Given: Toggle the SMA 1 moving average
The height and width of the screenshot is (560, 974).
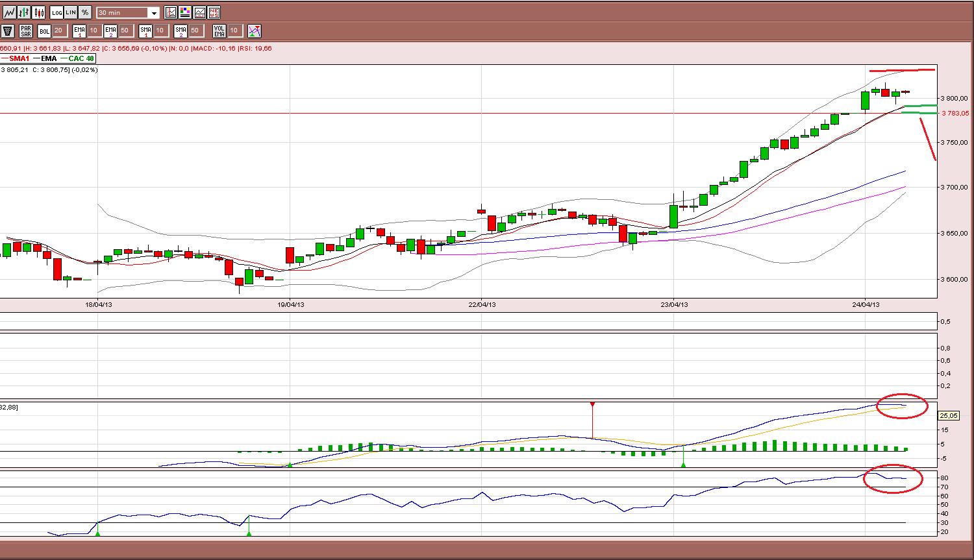Looking at the screenshot, I should point(145,30).
